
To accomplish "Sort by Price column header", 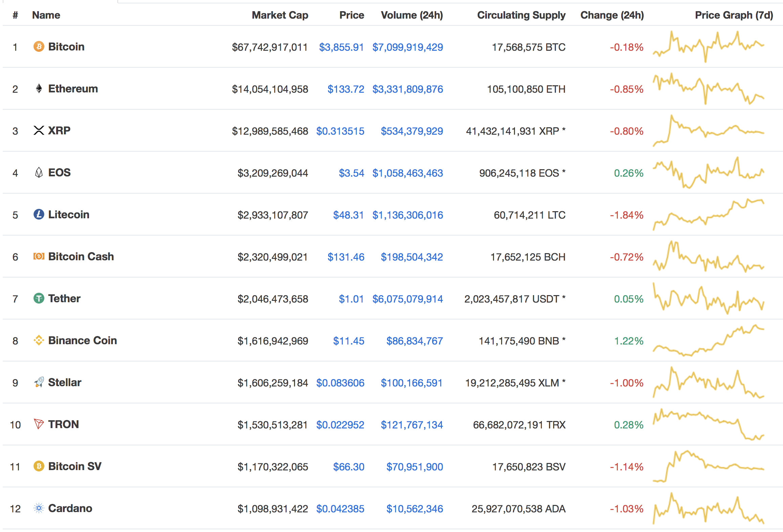I will (352, 15).
